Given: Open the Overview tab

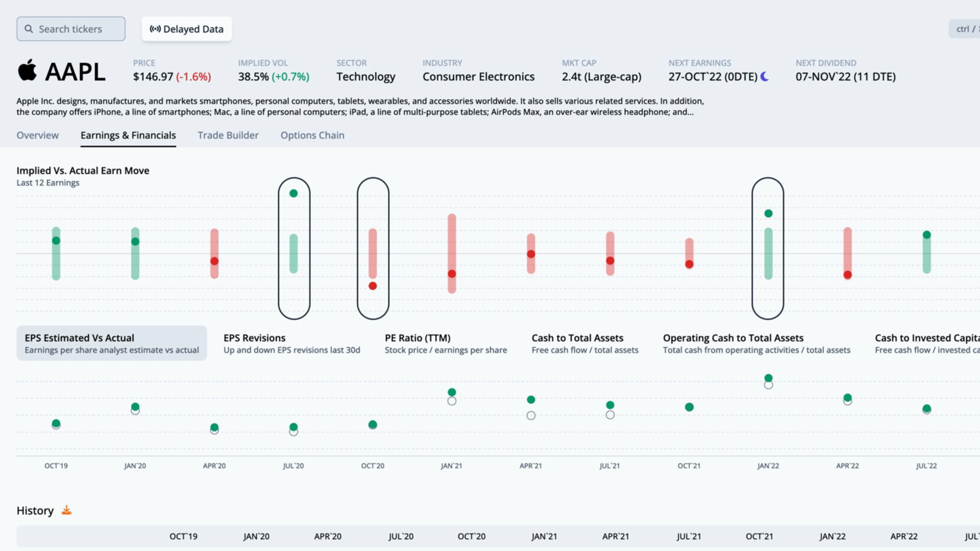Looking at the screenshot, I should tap(38, 135).
